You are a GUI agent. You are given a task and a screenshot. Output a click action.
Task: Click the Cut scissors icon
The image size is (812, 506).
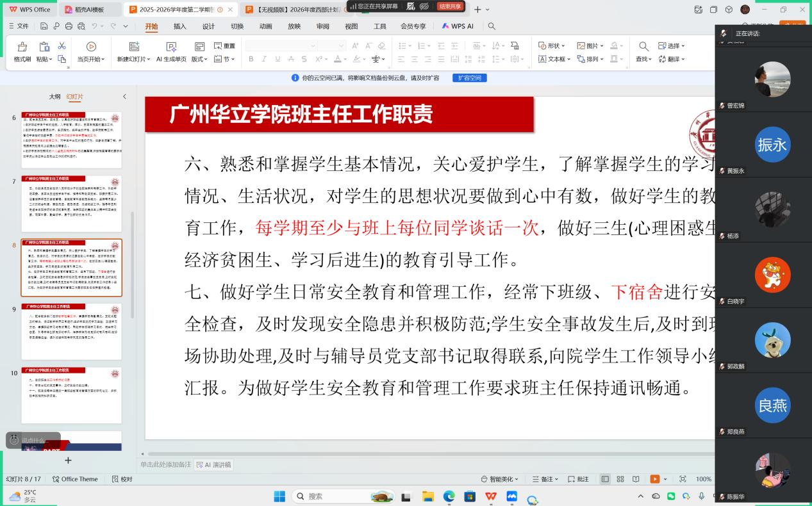[x=62, y=46]
